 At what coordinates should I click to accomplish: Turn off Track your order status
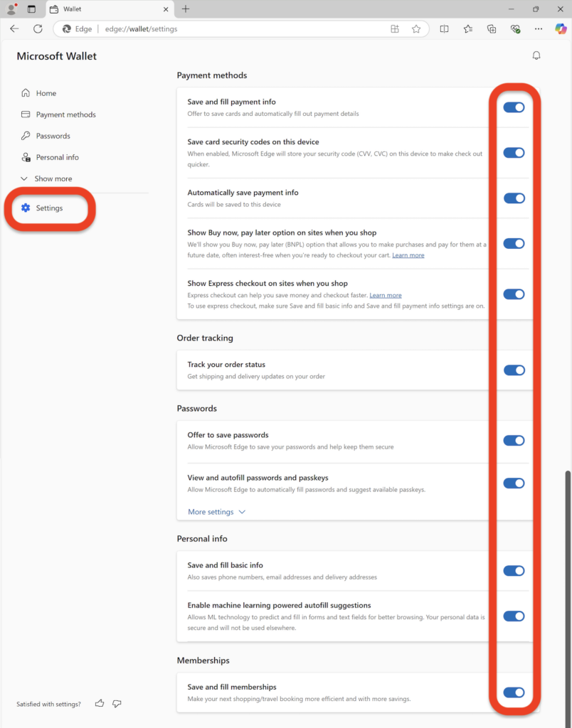[x=514, y=370]
